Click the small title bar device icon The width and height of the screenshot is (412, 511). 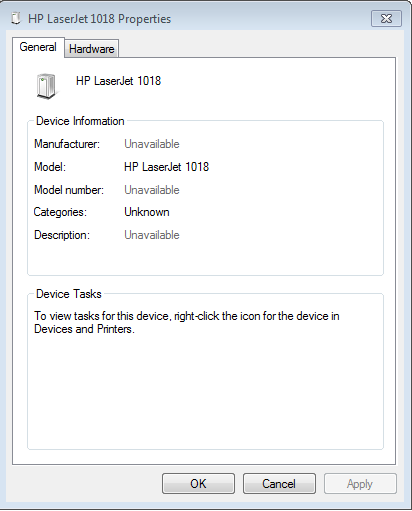(16, 18)
